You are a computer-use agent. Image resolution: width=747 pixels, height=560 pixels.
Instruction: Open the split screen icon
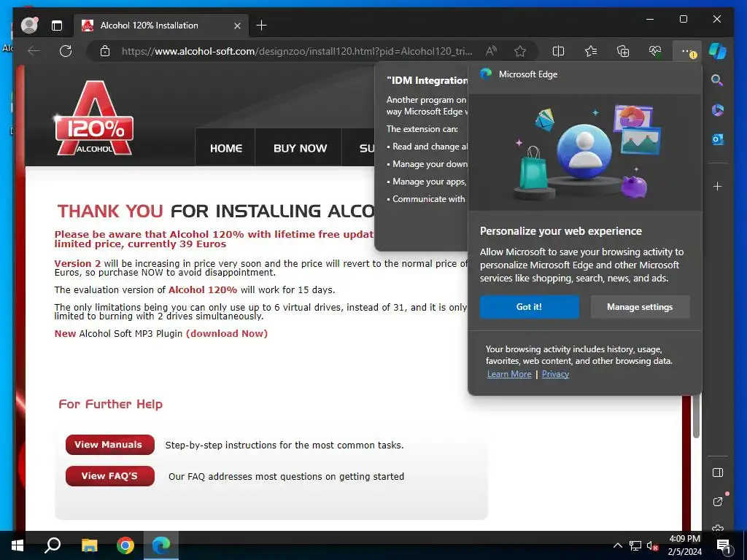558,51
